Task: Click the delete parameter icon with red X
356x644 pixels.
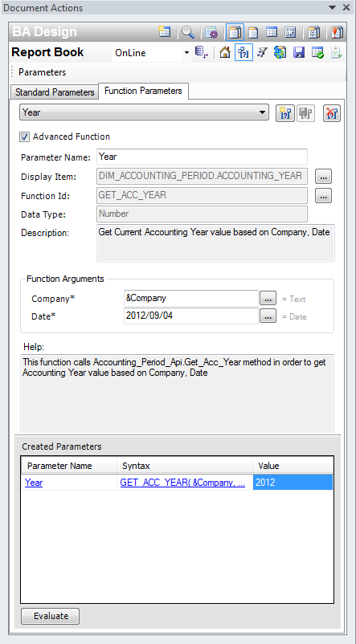Action: click(332, 113)
